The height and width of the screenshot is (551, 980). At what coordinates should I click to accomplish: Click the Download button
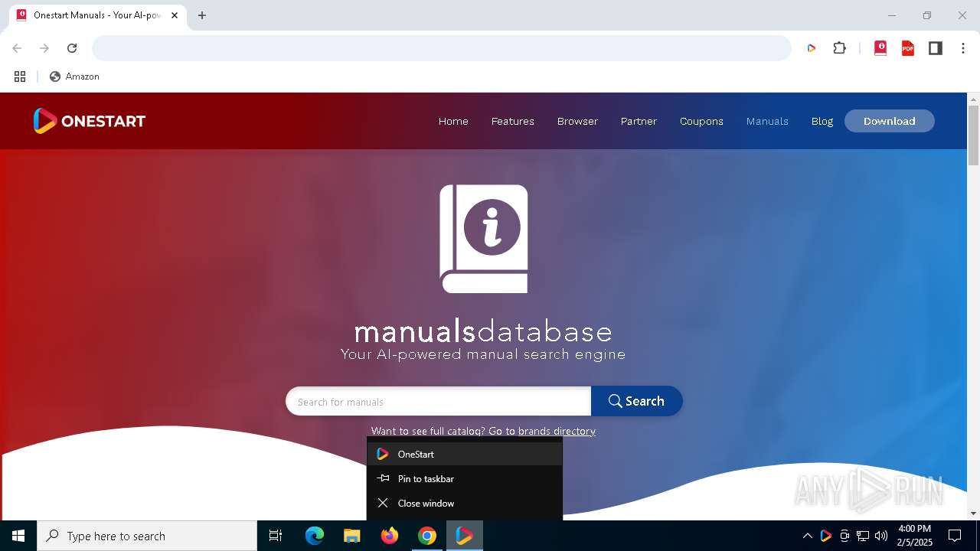click(890, 121)
